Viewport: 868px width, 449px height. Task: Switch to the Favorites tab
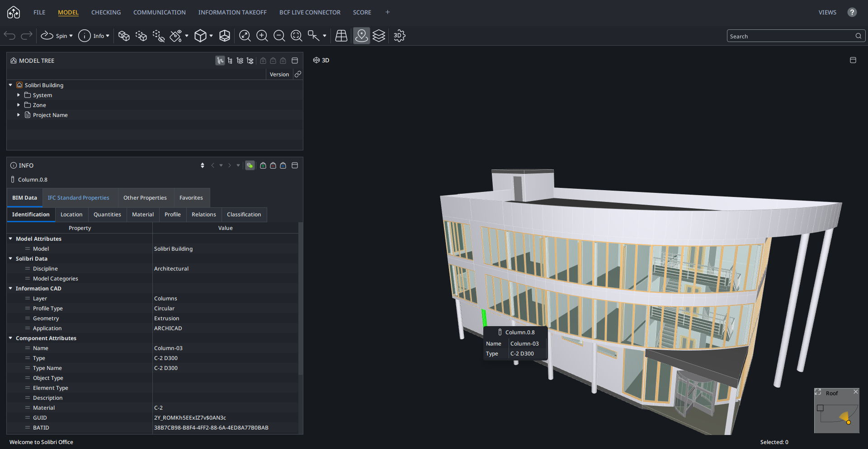[191, 198]
